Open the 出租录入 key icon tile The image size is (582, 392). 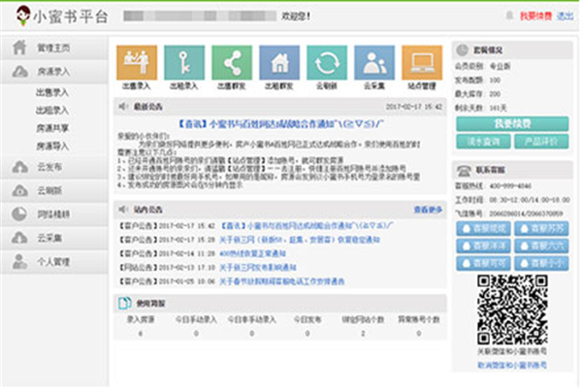point(182,63)
